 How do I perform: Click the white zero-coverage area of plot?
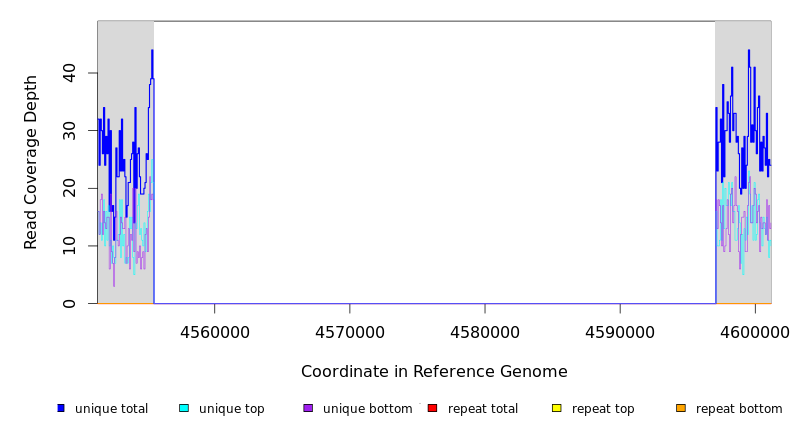click(x=434, y=160)
